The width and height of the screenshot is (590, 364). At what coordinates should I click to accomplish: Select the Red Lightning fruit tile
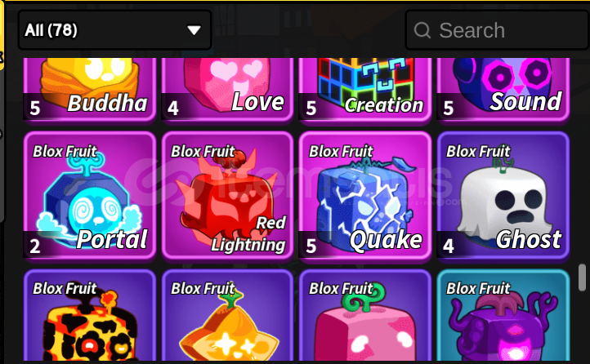[x=228, y=195]
